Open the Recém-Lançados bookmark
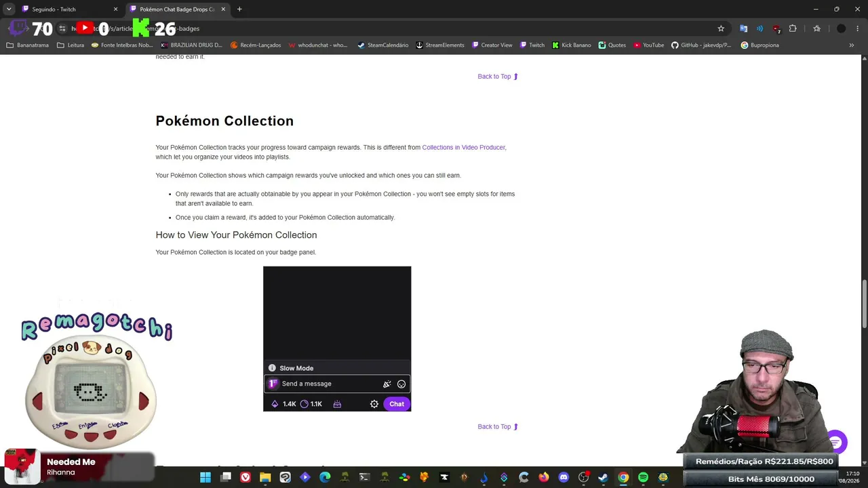 (x=256, y=45)
